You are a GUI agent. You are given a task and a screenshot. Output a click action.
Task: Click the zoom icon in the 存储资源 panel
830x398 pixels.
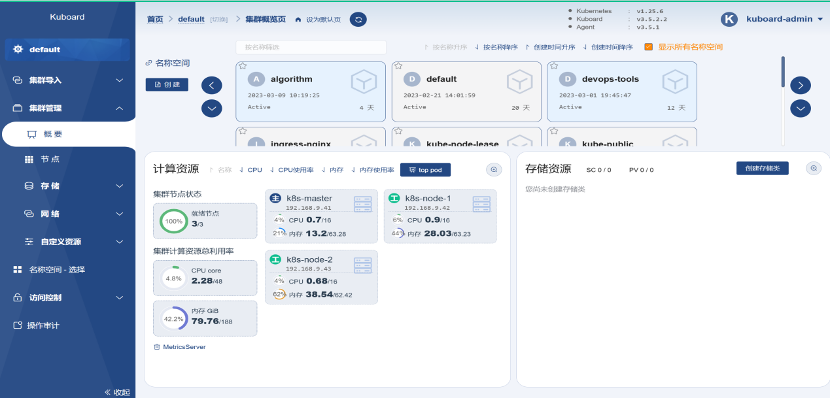[x=814, y=168]
